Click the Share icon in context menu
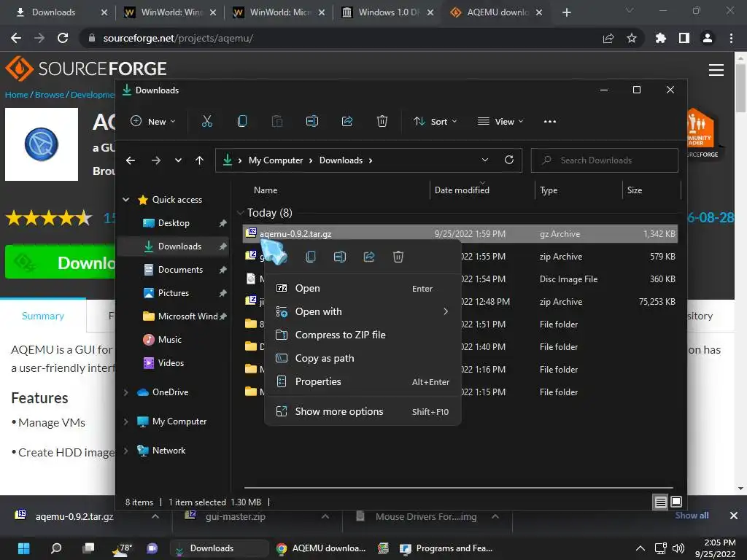The width and height of the screenshot is (747, 560). 368,257
